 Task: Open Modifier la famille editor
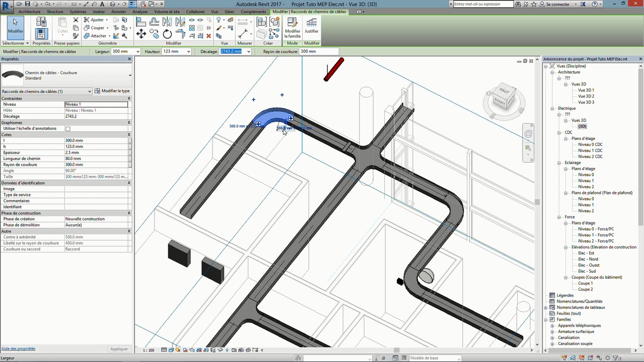293,27
